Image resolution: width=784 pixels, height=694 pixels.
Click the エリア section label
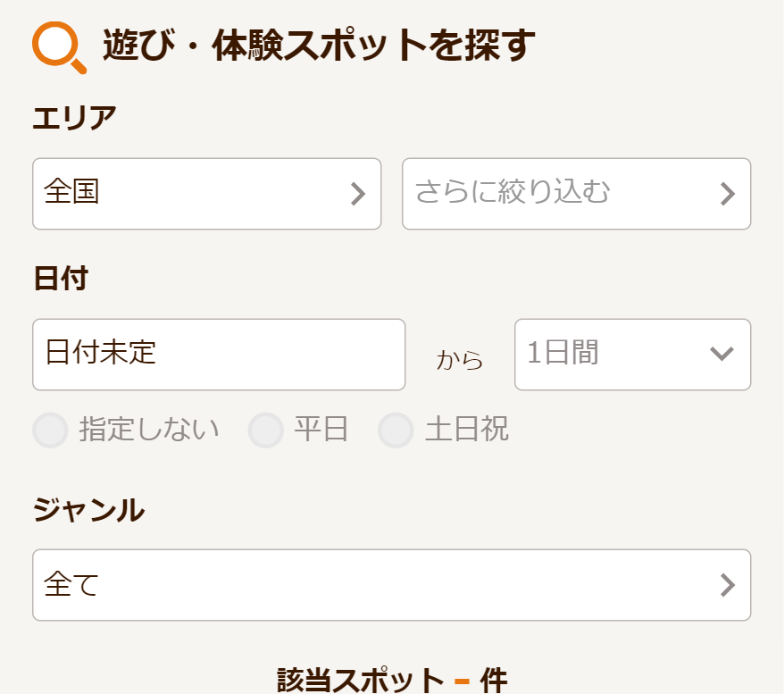[x=74, y=118]
